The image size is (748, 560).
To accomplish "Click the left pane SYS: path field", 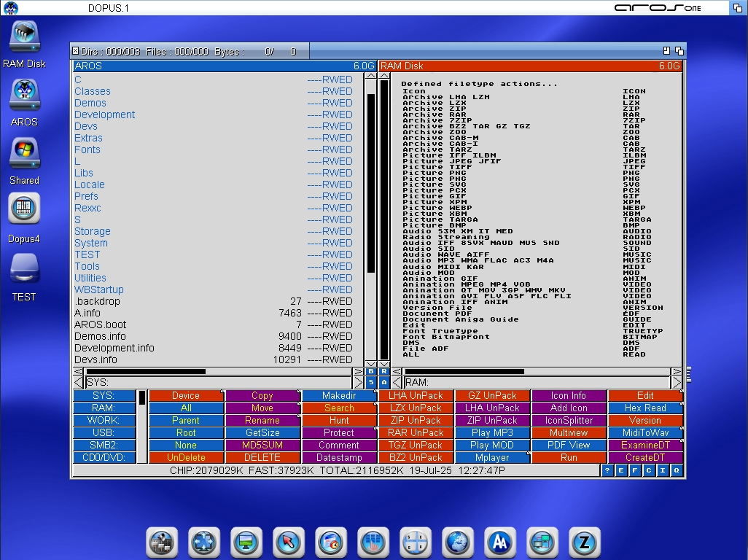I will pos(219,382).
